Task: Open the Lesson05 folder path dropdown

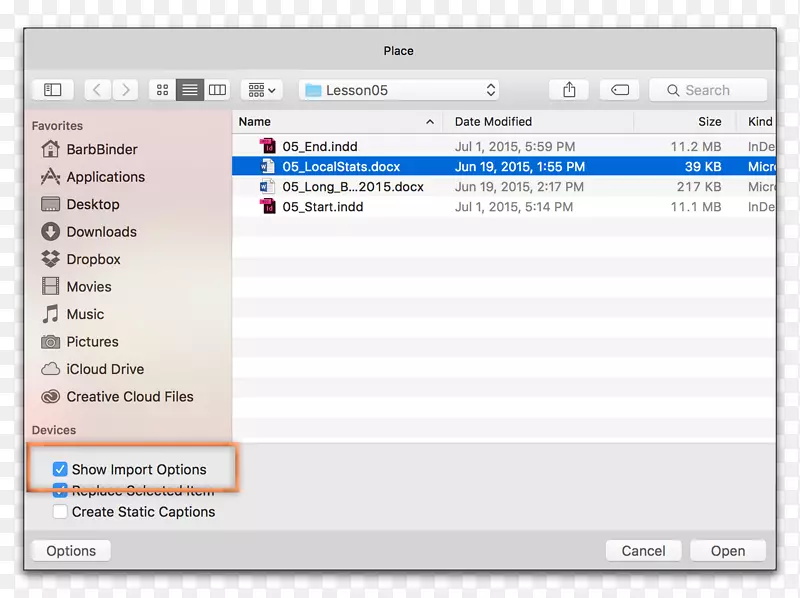Action: [x=400, y=90]
